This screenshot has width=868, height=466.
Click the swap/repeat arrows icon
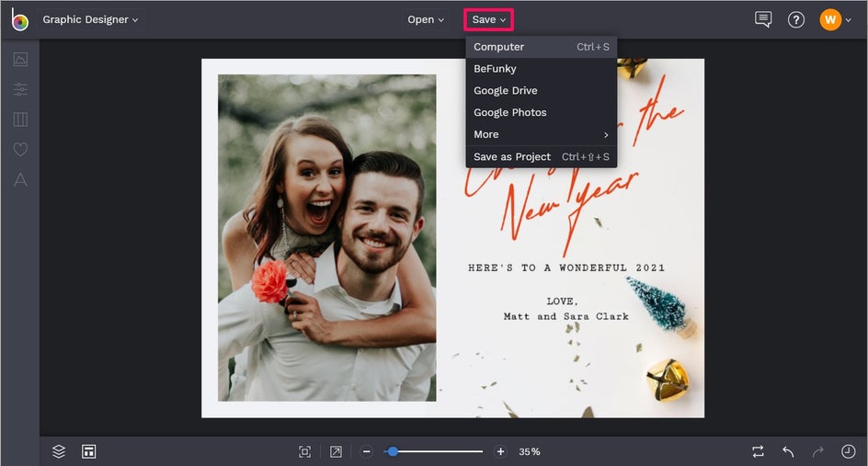coord(759,451)
